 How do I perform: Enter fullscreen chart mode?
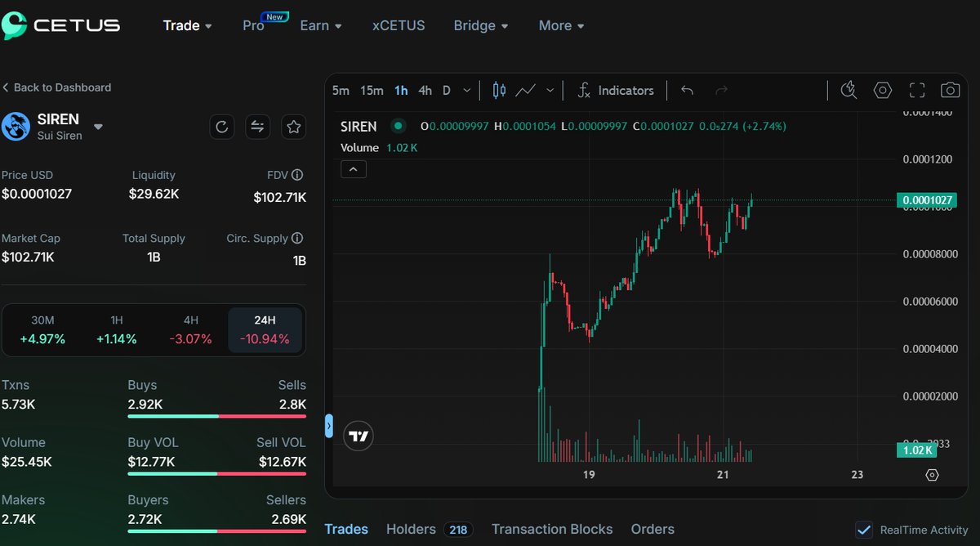(917, 91)
